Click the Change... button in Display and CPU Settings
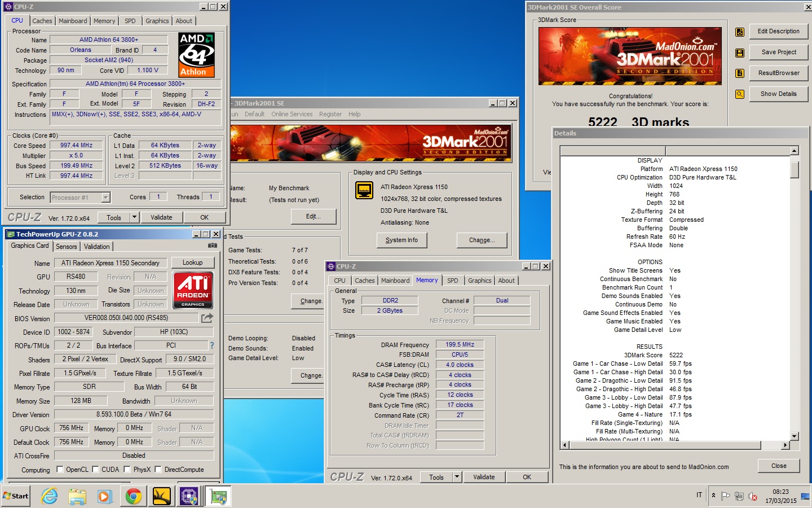 (x=482, y=240)
